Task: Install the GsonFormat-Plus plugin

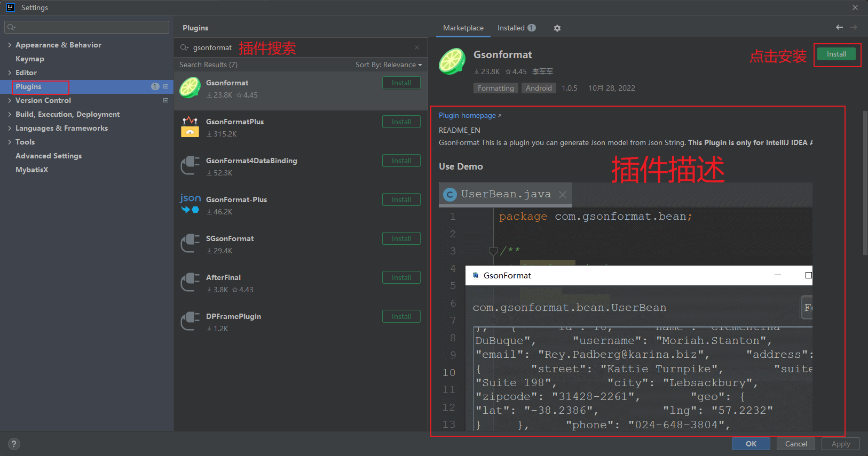Action: [x=401, y=199]
